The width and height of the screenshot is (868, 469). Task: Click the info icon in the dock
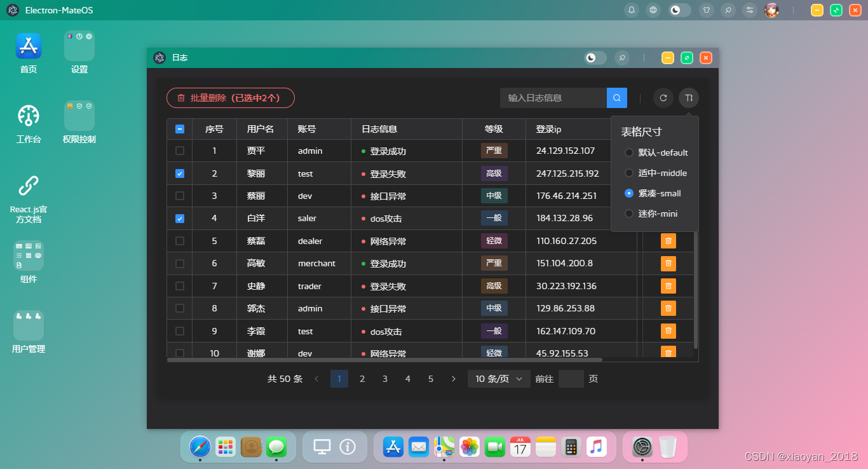click(348, 447)
